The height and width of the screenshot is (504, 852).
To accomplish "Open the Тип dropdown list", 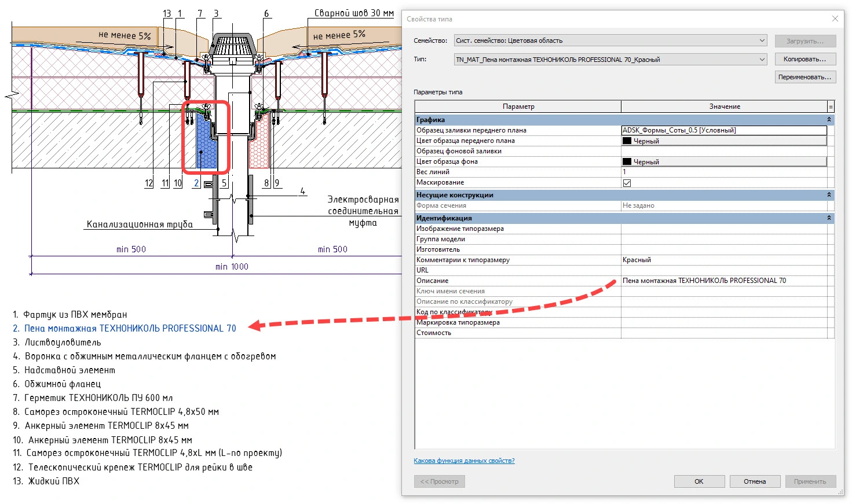I will (x=762, y=60).
